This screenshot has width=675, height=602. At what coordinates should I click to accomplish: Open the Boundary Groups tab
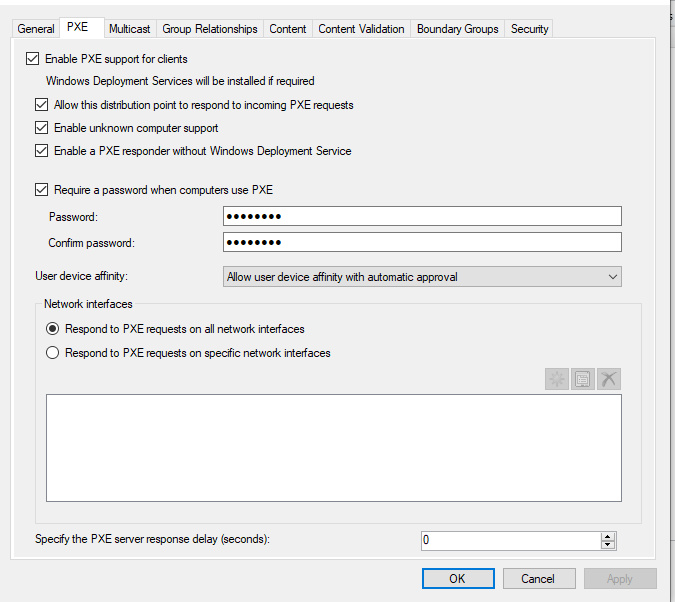[458, 29]
